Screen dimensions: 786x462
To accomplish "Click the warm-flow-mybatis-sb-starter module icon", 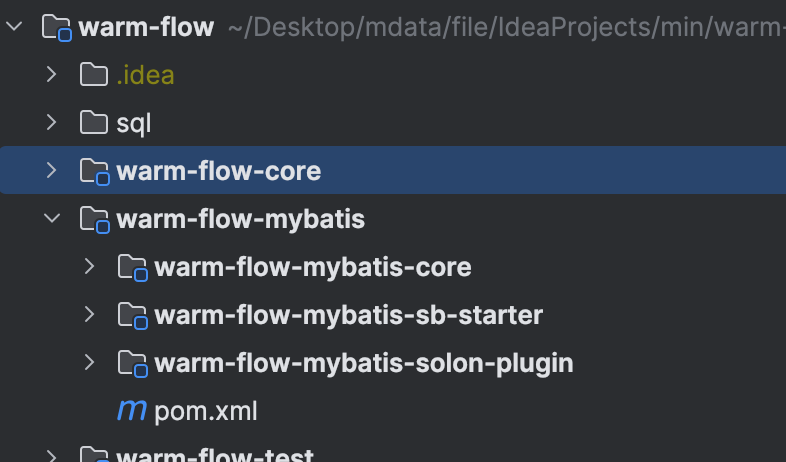I will click(133, 316).
